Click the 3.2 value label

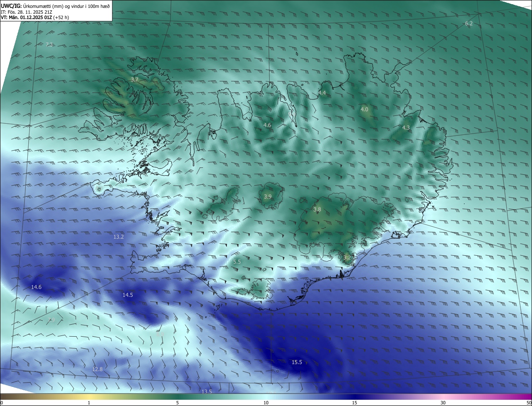point(347,257)
